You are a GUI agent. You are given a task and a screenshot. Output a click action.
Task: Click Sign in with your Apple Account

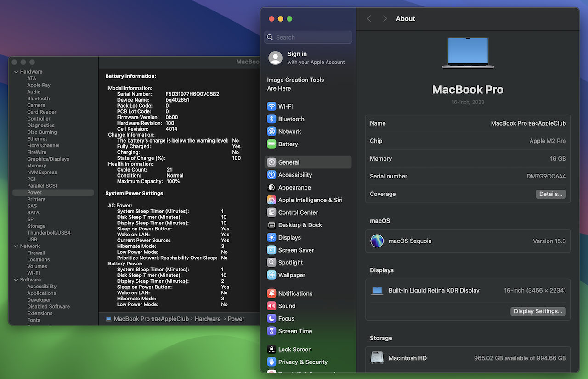tap(308, 58)
